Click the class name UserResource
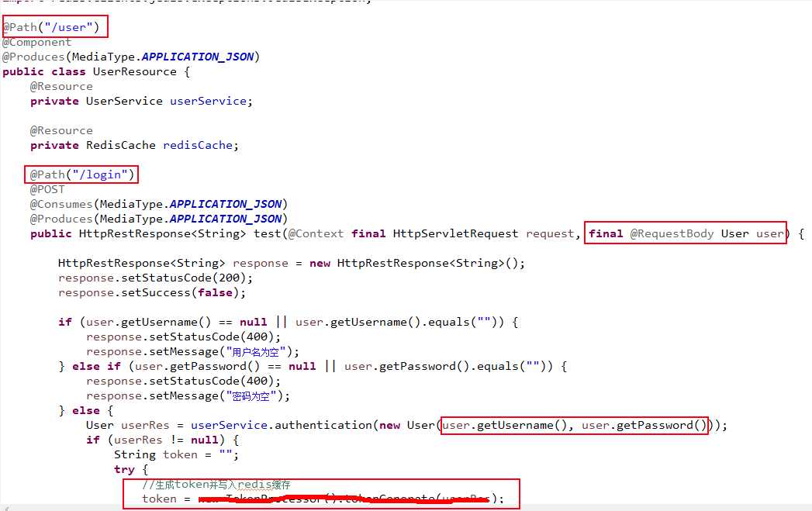Screen dimensions: 812x511 135,71
